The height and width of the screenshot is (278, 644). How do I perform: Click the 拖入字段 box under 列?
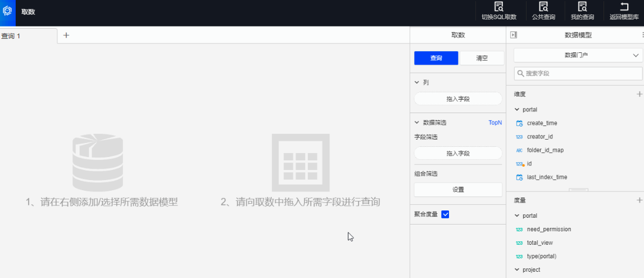(458, 98)
